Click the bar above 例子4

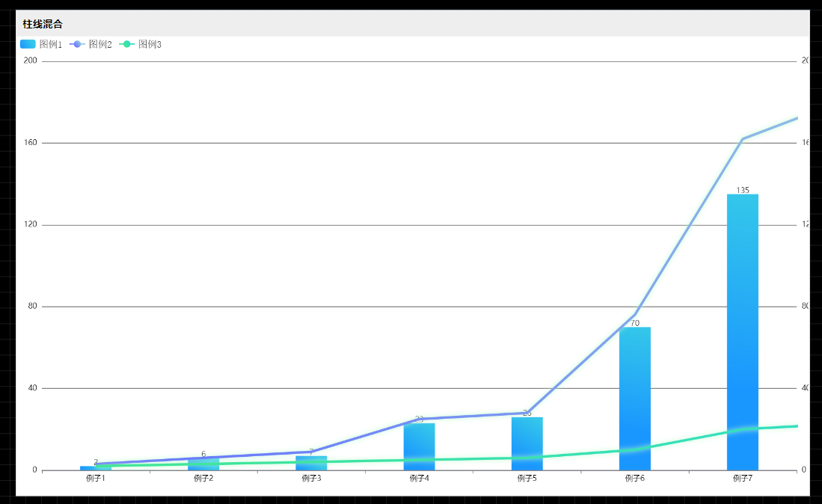coord(419,447)
